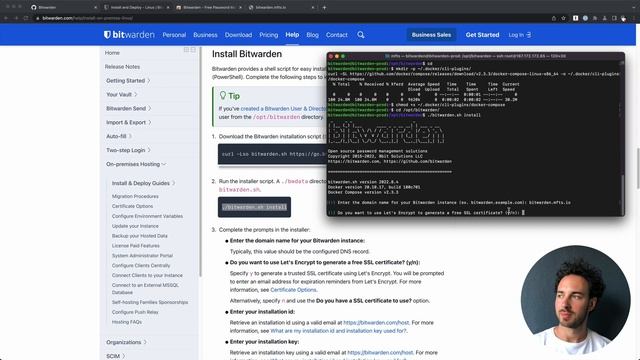This screenshot has height=360, width=640.
Task: Click the browser menu icon at far right
Action: click(634, 18)
